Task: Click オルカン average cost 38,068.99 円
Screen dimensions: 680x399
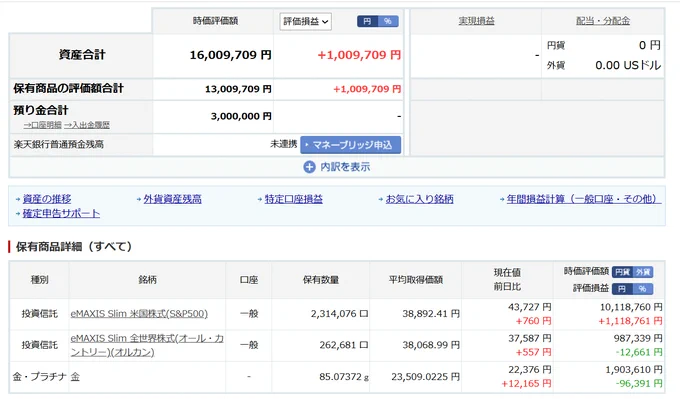Action: (431, 345)
